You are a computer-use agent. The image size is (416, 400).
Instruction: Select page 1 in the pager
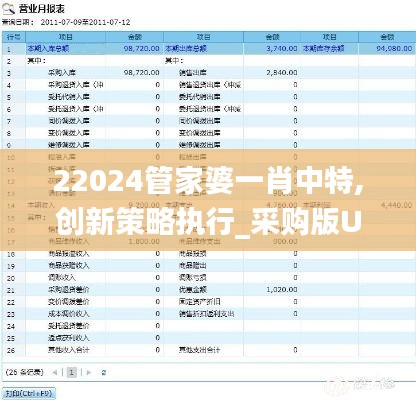(72, 372)
